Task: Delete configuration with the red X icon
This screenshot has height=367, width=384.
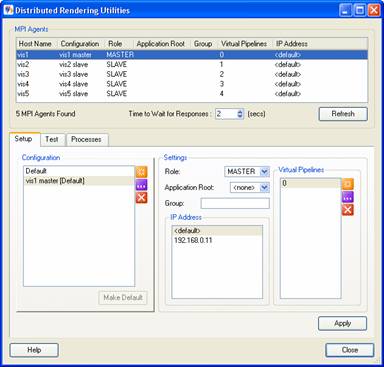Action: point(141,197)
